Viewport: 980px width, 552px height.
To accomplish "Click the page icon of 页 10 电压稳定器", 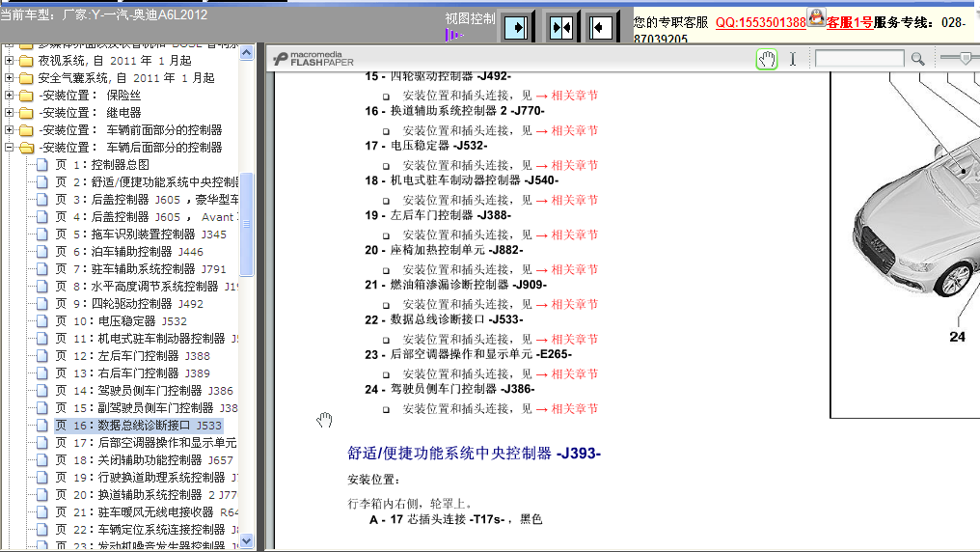I will click(42, 320).
